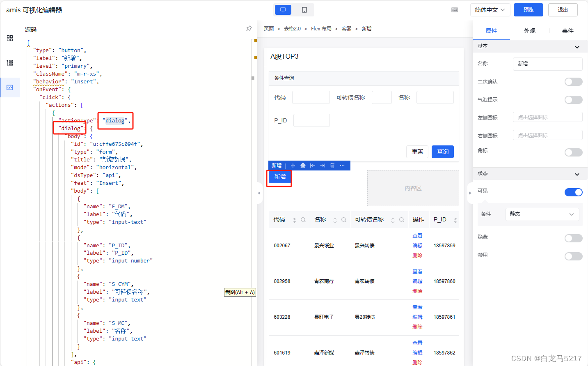Click the 预览 button
This screenshot has width=588, height=366.
529,10
